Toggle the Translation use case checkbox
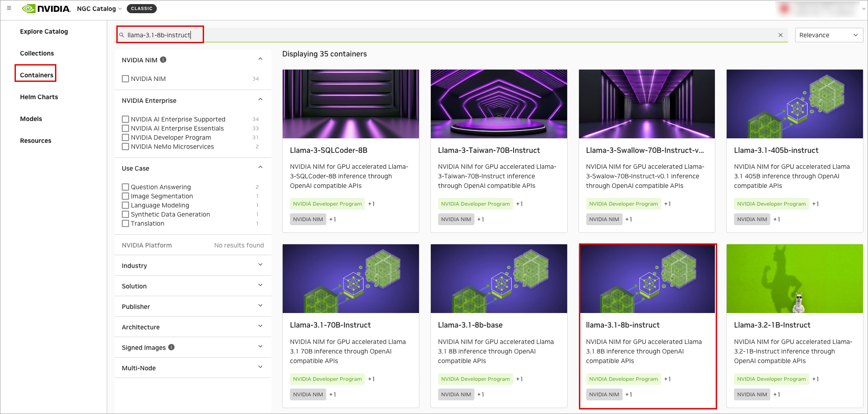This screenshot has height=414, width=868. point(125,223)
